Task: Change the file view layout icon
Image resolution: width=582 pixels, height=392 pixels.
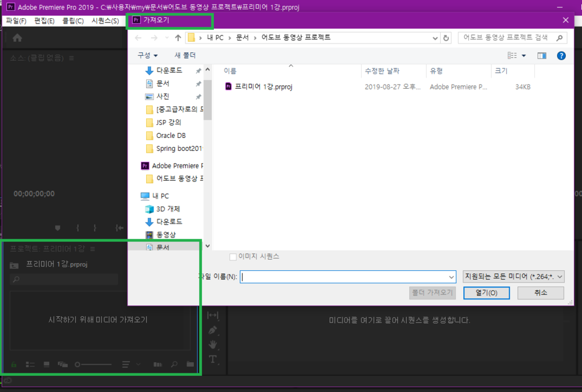Action: (x=512, y=56)
